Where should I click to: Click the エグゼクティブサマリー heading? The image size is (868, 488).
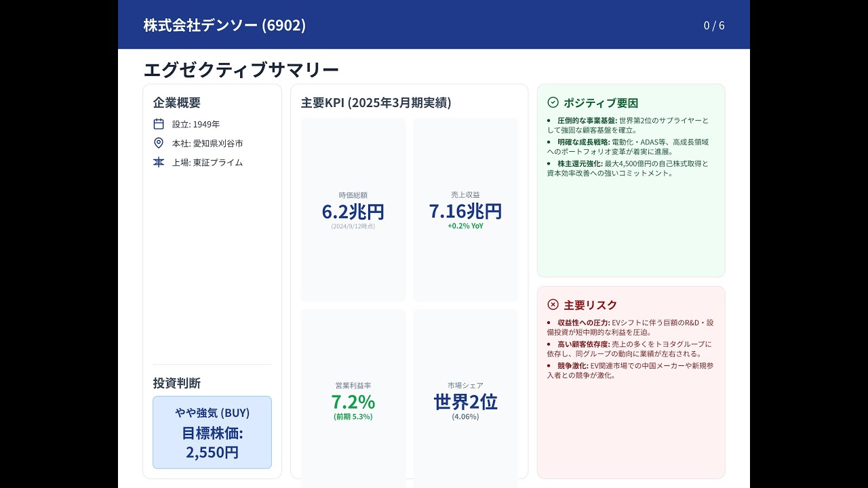241,70
